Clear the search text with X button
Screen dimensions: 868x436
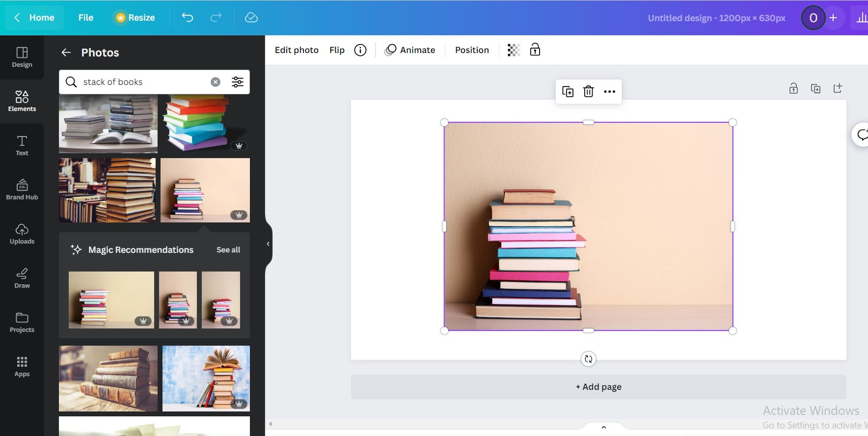216,82
